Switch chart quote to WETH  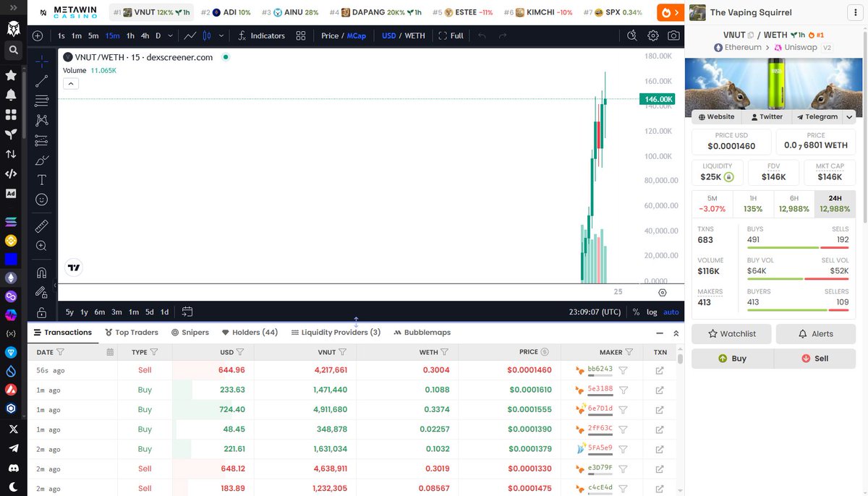(x=415, y=35)
